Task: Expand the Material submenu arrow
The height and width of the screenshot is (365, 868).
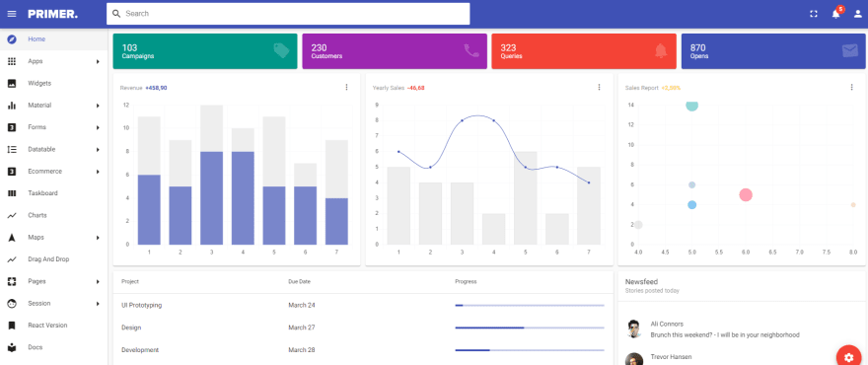Action: click(98, 106)
